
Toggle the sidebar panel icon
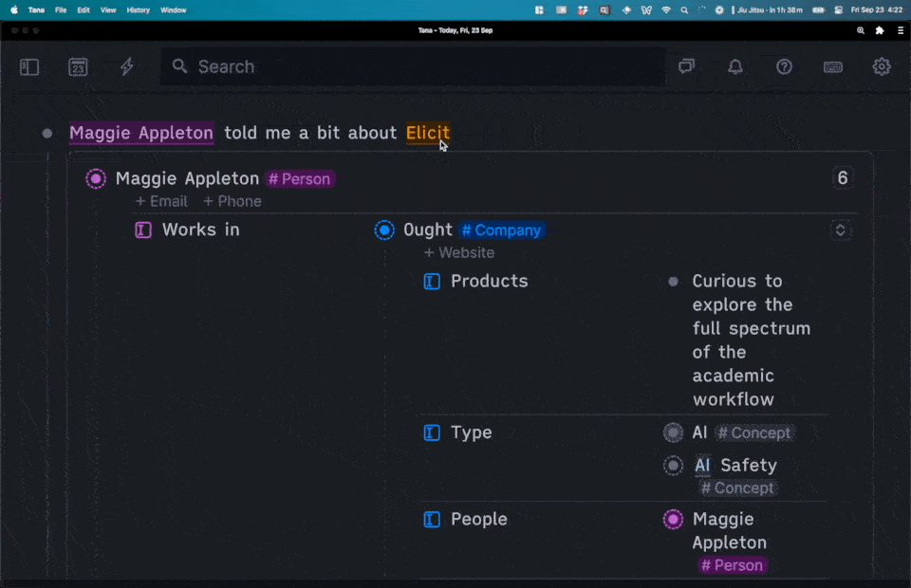tap(29, 66)
